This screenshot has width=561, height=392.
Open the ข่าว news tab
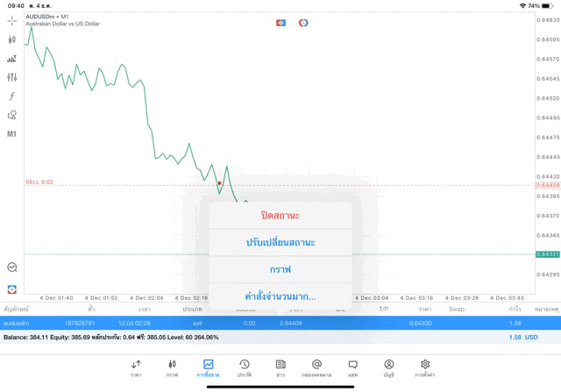point(280,367)
